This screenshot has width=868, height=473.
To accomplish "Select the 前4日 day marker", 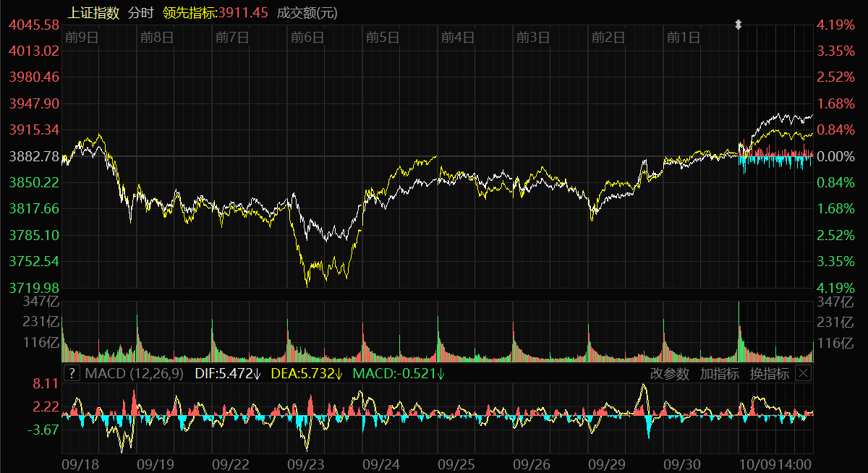I will 457,37.
